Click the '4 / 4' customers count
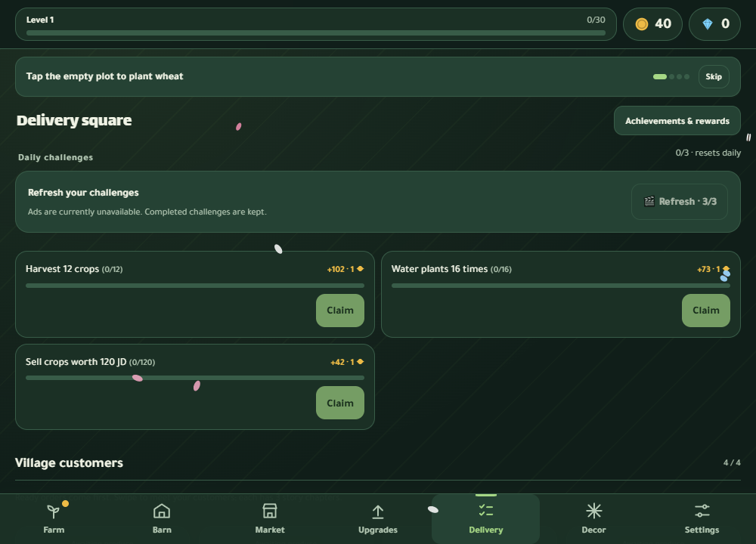 pyautogui.click(x=732, y=462)
